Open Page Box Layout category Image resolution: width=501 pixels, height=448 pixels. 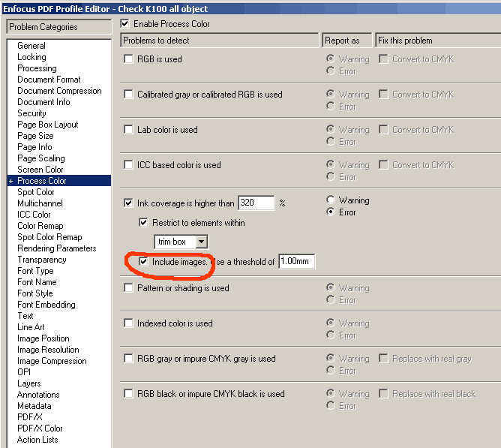pos(48,125)
